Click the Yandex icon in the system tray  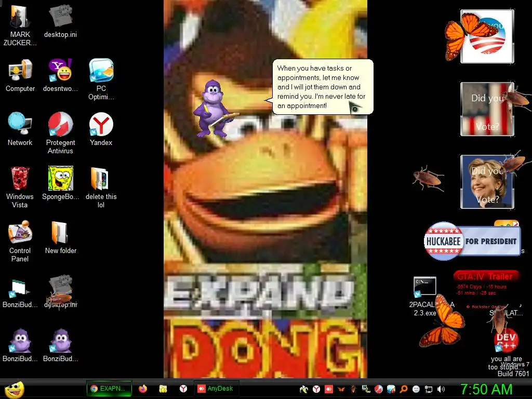pos(316,389)
